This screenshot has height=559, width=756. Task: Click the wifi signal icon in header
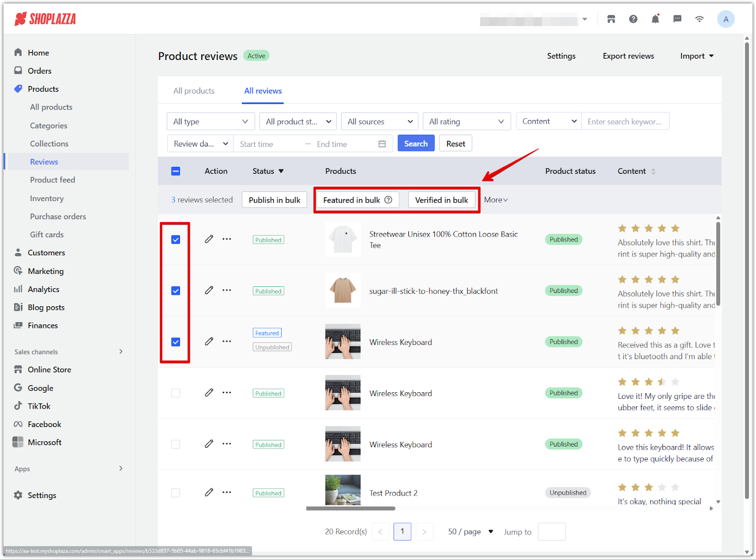(x=699, y=19)
